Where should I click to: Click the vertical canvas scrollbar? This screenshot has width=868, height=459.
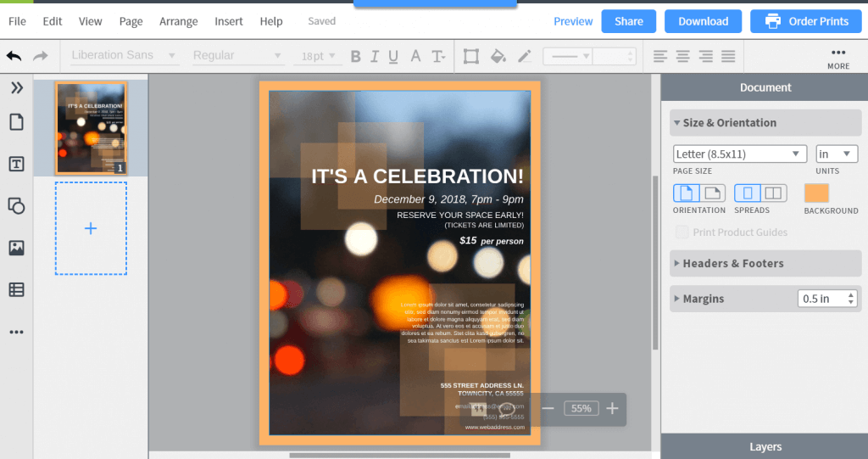tap(655, 263)
